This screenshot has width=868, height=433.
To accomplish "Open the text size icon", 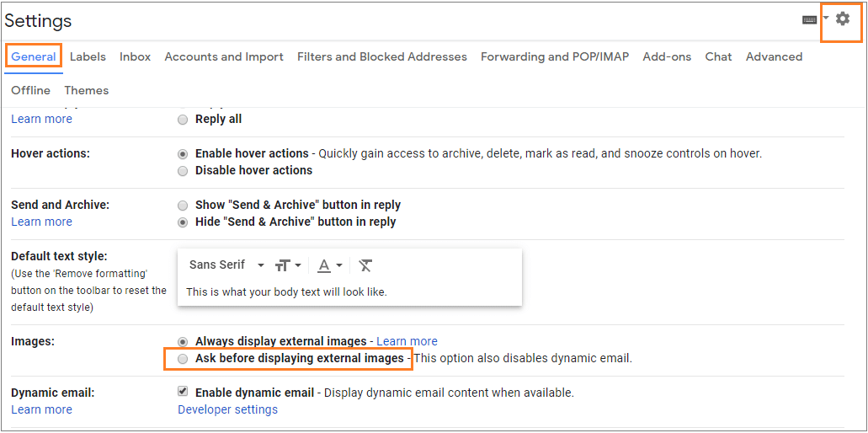I will [282, 265].
